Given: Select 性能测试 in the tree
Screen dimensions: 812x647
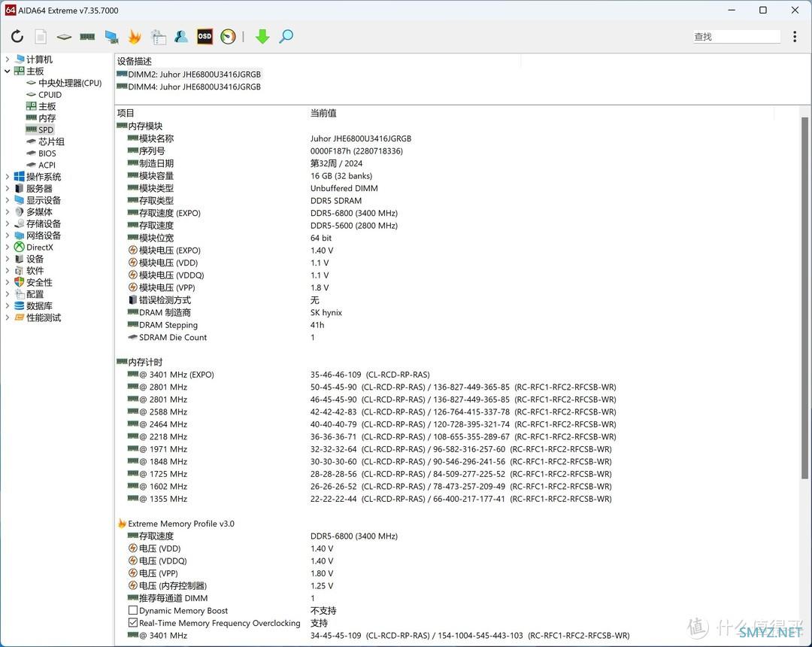Looking at the screenshot, I should [44, 317].
